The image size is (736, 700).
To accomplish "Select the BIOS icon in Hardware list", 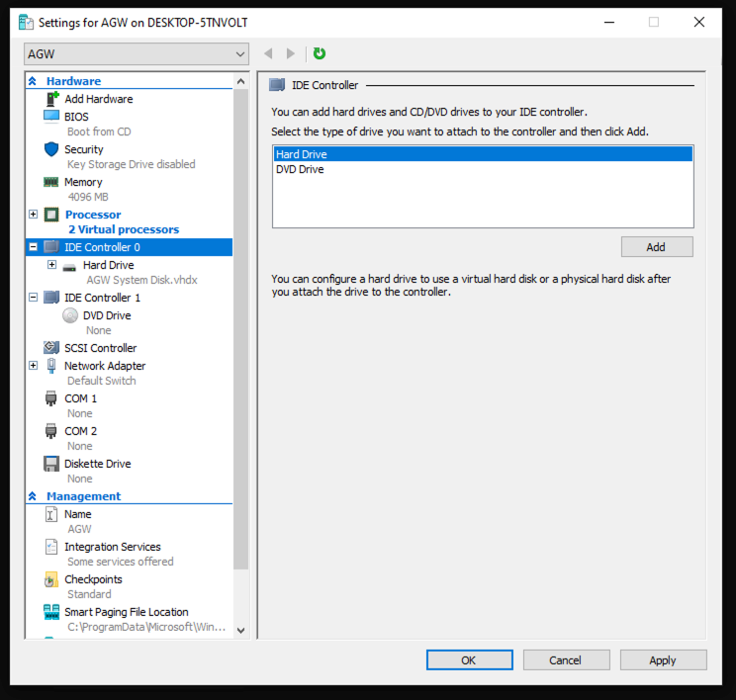I will pyautogui.click(x=52, y=117).
